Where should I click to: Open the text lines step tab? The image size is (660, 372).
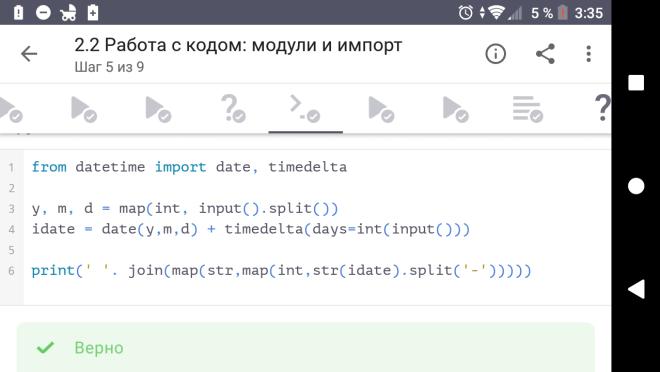tap(528, 109)
